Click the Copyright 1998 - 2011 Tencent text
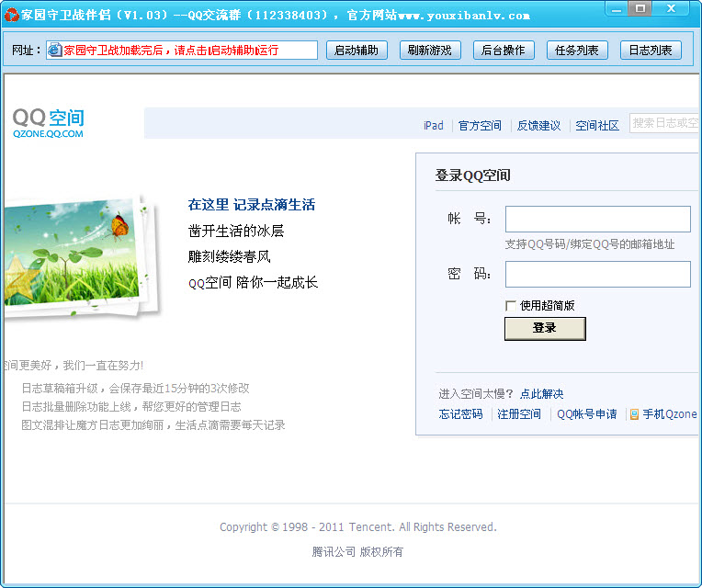 tap(358, 527)
